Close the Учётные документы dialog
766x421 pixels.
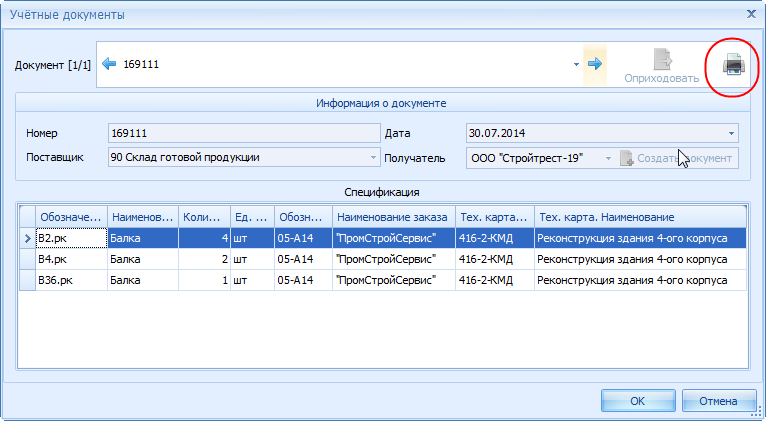pyautogui.click(x=751, y=13)
